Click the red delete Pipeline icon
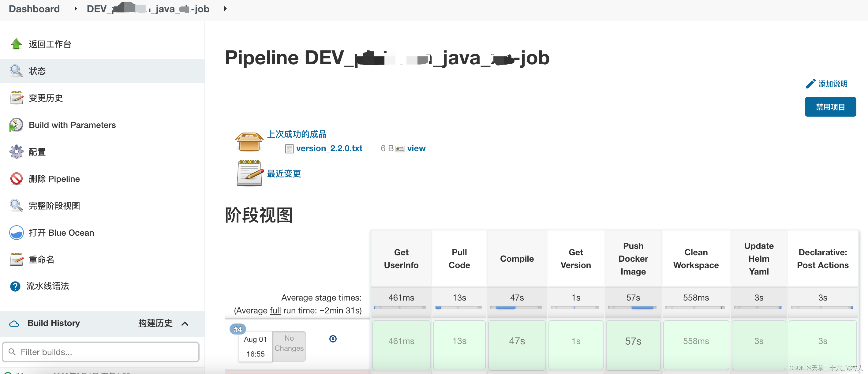This screenshot has height=374, width=868. click(x=16, y=179)
